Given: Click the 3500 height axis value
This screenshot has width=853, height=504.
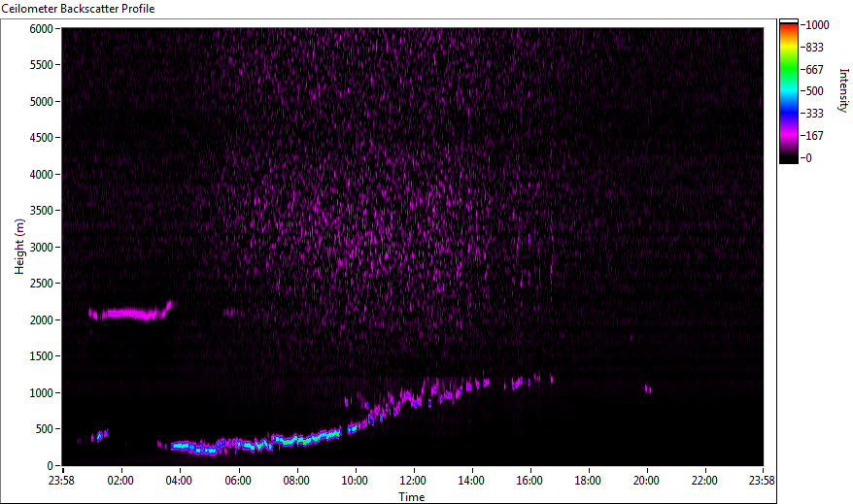Looking at the screenshot, I should tap(42, 211).
